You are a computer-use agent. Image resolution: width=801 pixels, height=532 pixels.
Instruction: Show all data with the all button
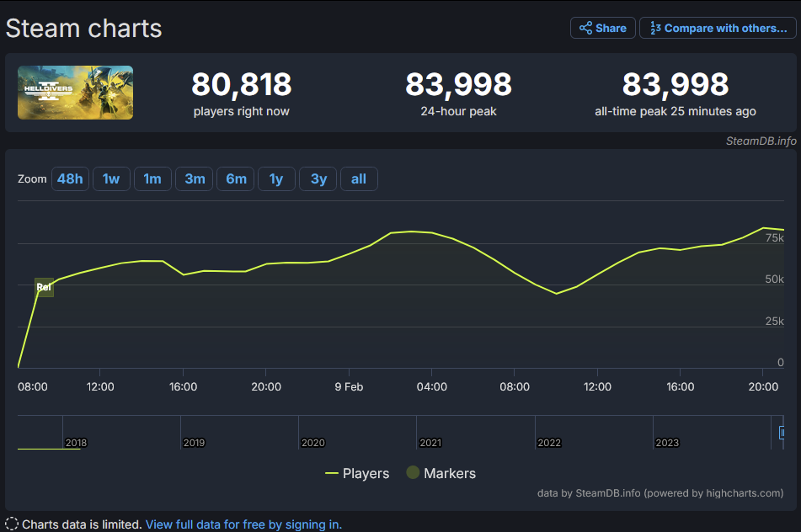[359, 179]
